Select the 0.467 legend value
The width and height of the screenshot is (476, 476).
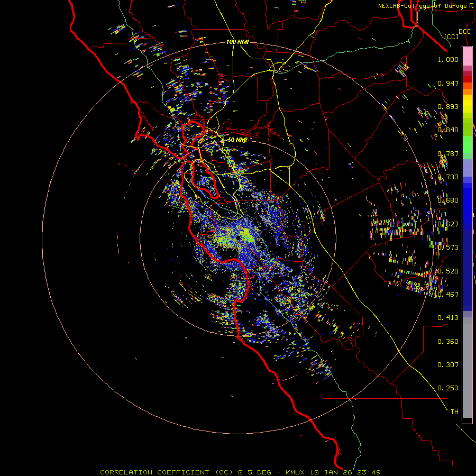click(448, 295)
